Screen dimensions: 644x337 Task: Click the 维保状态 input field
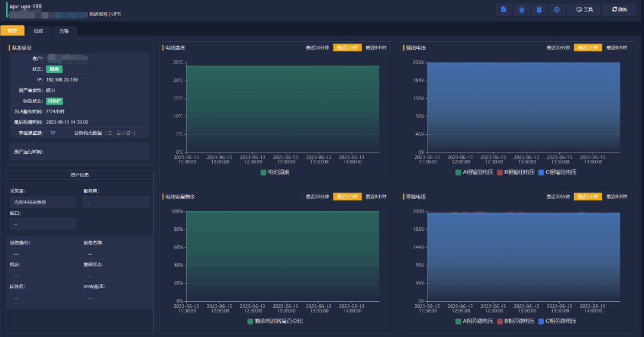pyautogui.click(x=116, y=276)
